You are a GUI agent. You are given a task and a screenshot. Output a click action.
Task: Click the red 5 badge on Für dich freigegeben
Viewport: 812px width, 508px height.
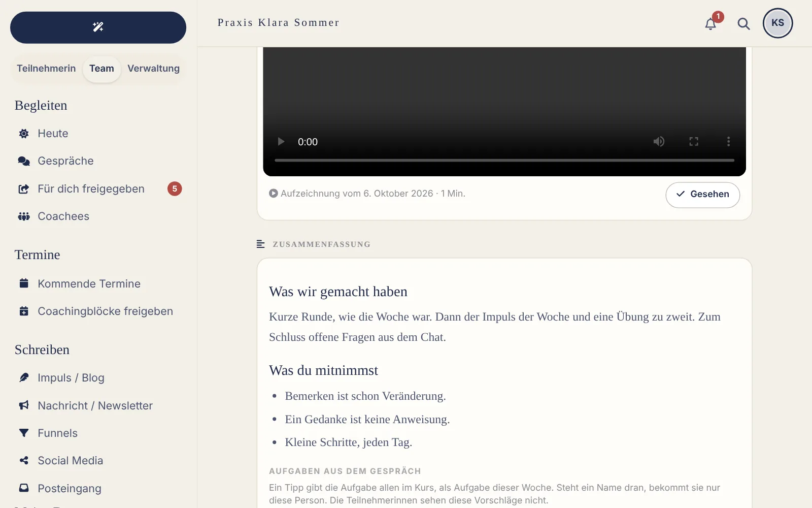pyautogui.click(x=175, y=189)
